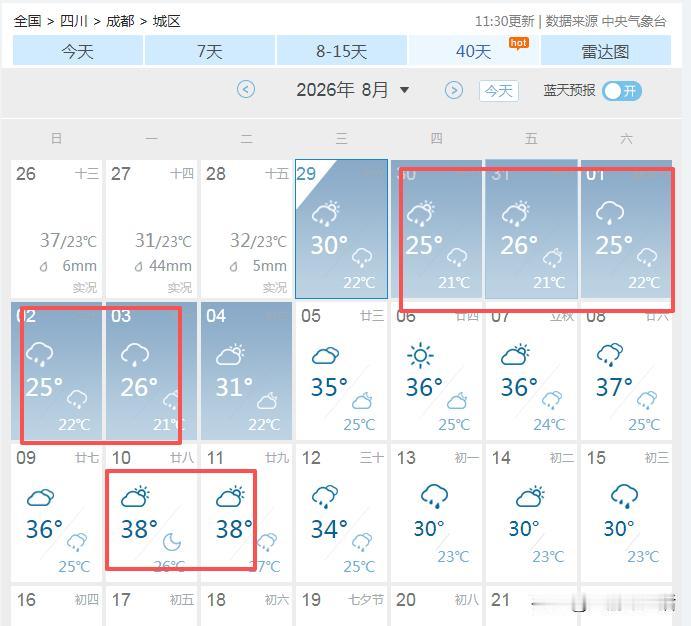Select the 37° high on day 08
The height and width of the screenshot is (626, 691).
click(614, 388)
